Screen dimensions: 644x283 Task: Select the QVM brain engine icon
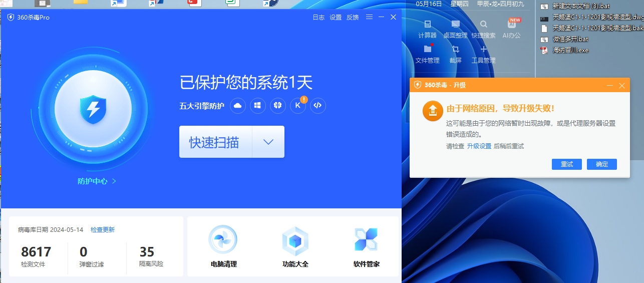(278, 106)
